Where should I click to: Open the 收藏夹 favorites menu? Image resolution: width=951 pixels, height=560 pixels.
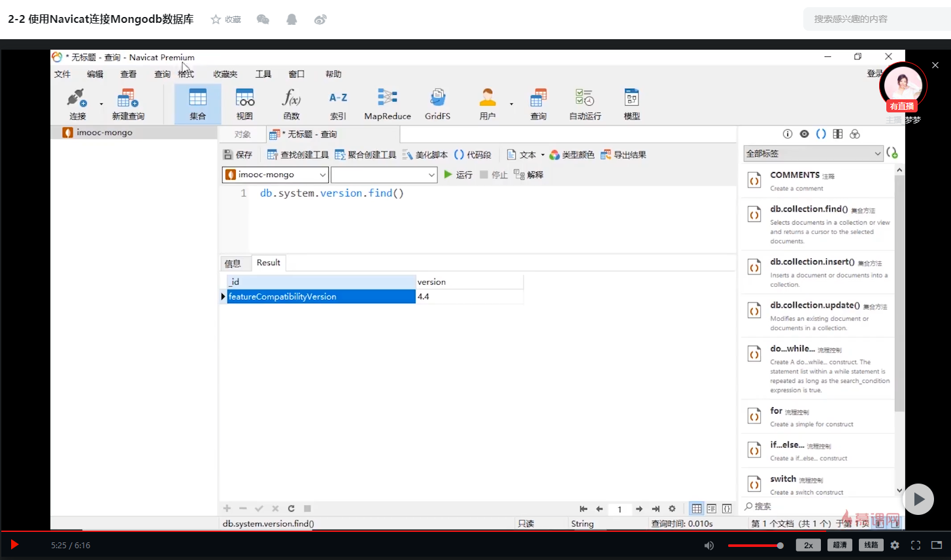click(225, 74)
